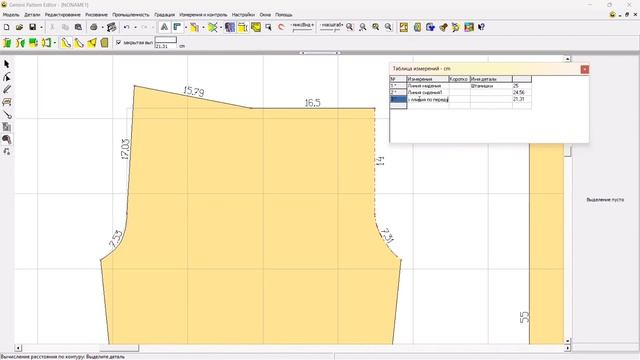Toggle the 'закрытая' checkbox in second toolbar

[119, 42]
